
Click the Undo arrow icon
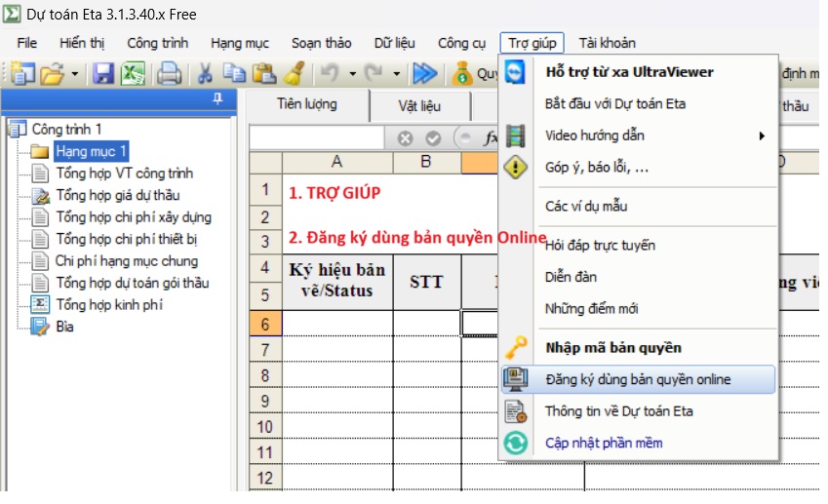(x=330, y=73)
